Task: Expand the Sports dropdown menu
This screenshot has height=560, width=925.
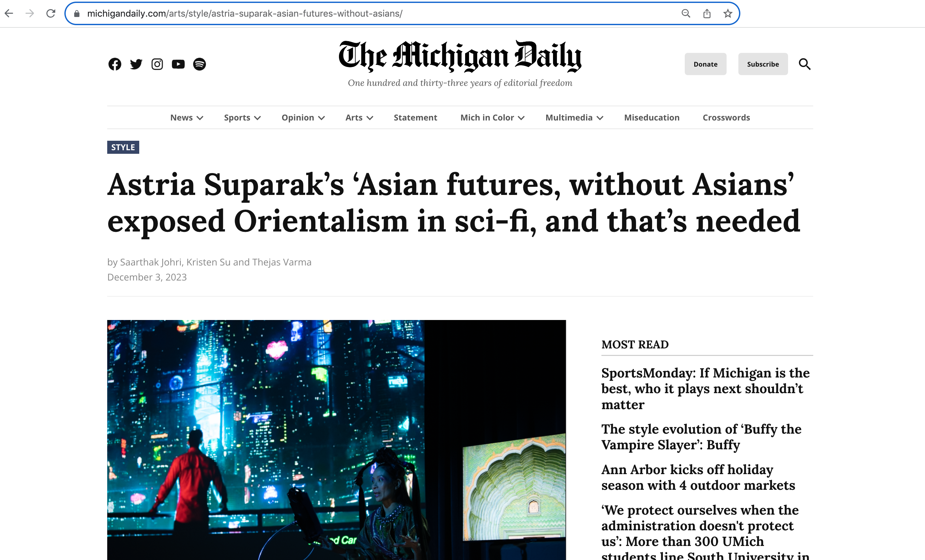Action: pyautogui.click(x=242, y=118)
